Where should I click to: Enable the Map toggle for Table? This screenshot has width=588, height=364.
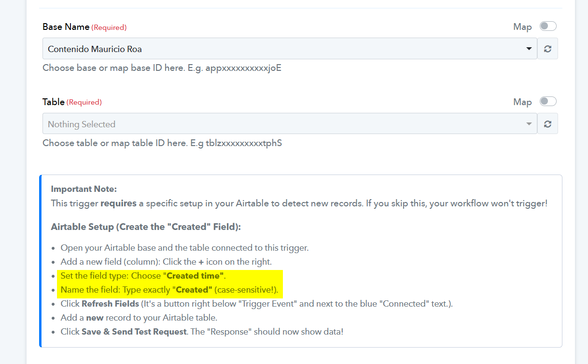548,101
